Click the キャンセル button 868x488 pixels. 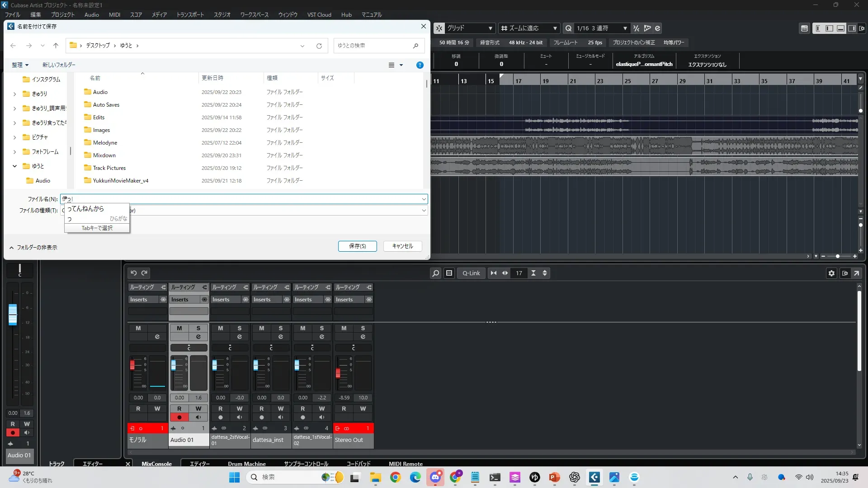[402, 246]
